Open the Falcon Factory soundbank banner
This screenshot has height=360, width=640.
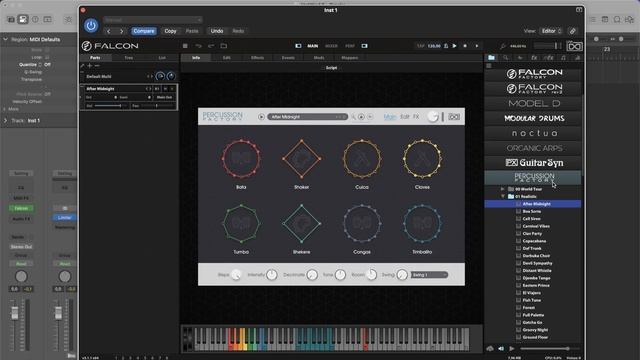click(x=533, y=74)
